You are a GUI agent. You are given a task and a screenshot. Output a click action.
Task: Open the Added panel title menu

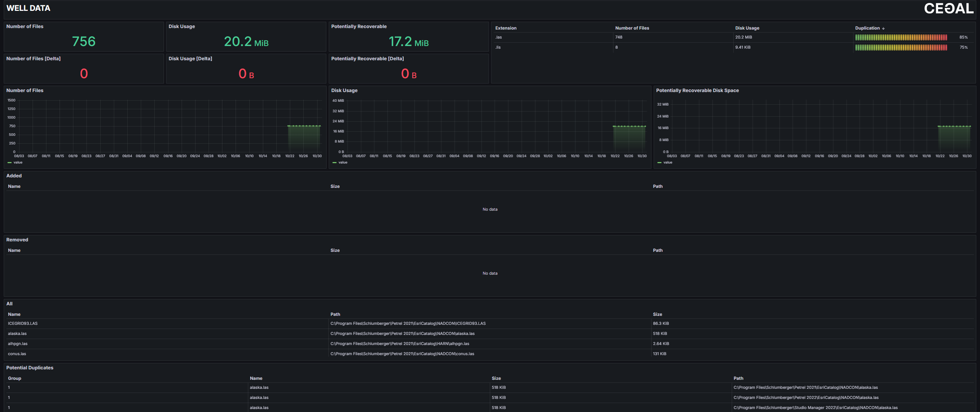pyautogui.click(x=14, y=176)
